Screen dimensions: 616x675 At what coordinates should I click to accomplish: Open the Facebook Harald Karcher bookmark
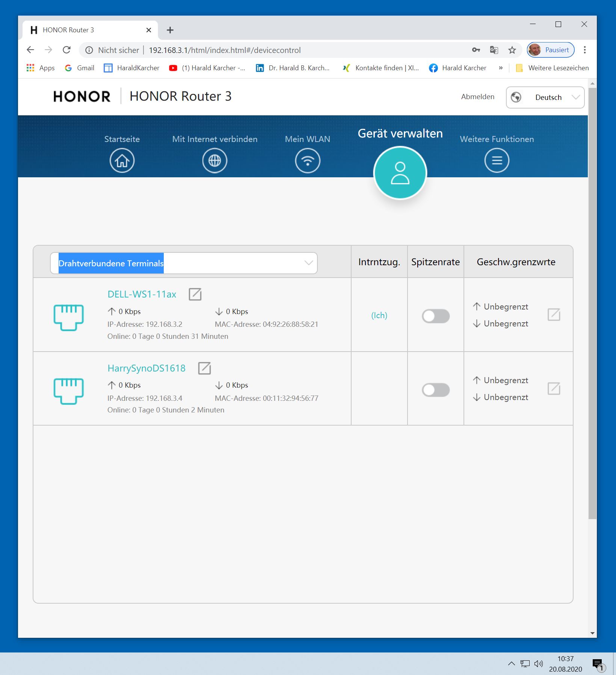coord(457,68)
